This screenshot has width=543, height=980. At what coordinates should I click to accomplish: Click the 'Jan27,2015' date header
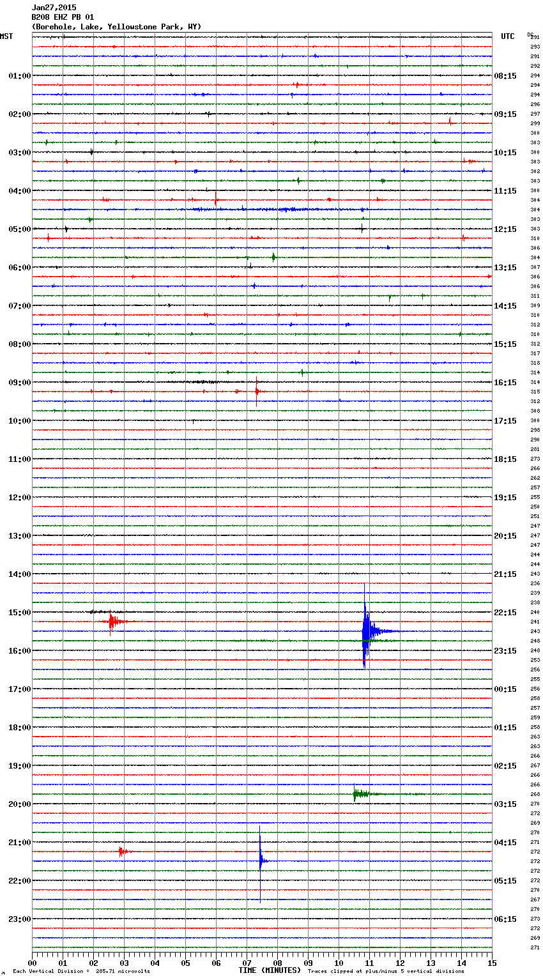coord(54,8)
